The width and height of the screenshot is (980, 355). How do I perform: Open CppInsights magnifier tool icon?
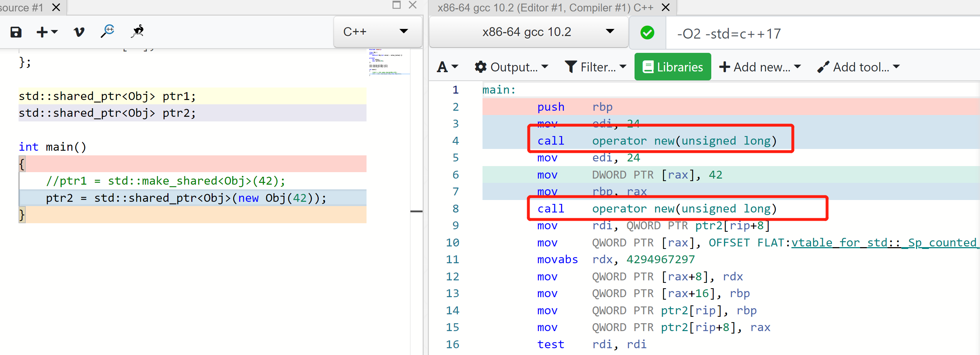point(108,32)
